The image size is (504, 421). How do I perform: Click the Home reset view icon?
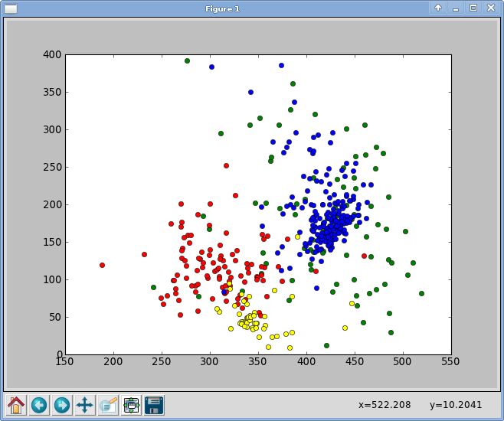(x=16, y=405)
